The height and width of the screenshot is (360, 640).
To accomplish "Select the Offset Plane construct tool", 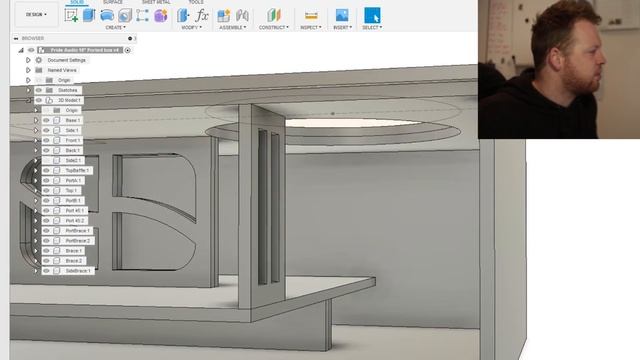I will [274, 16].
